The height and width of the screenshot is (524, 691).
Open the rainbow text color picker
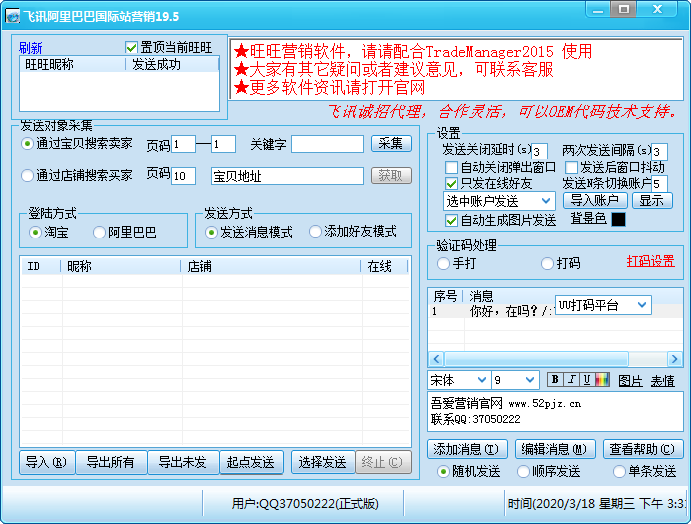click(x=601, y=380)
